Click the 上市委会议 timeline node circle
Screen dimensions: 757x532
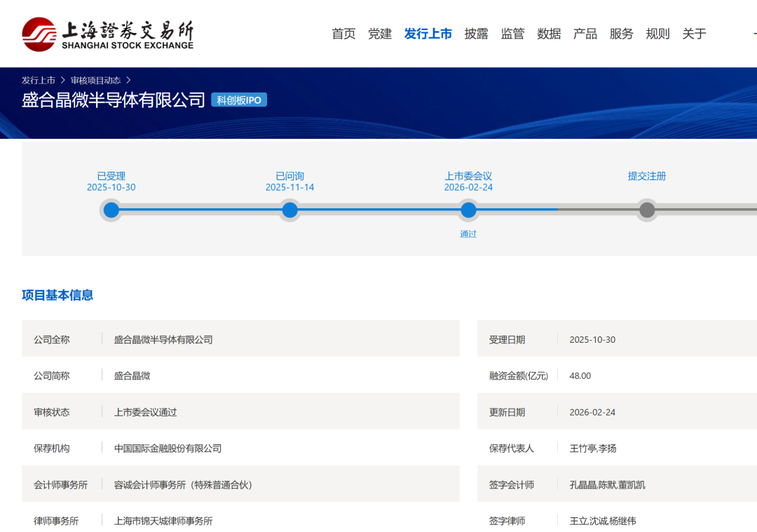click(468, 210)
